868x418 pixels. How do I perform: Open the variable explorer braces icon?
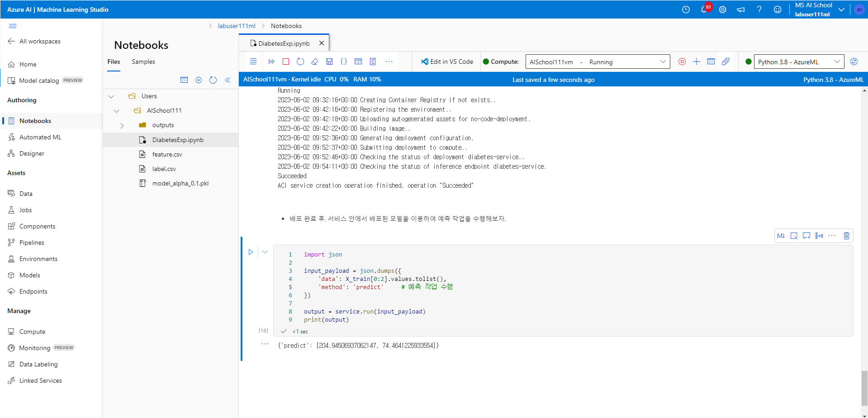(x=344, y=62)
